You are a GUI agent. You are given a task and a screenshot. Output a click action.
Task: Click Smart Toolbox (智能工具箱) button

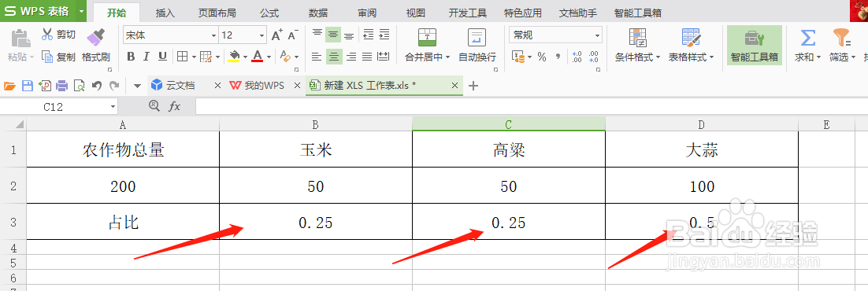point(754,46)
